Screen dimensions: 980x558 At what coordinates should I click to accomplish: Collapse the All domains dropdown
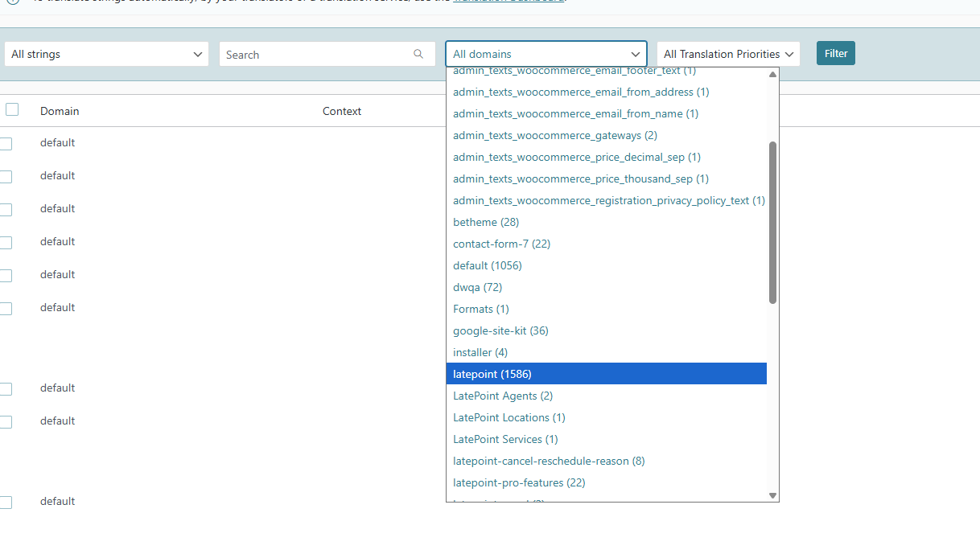546,55
